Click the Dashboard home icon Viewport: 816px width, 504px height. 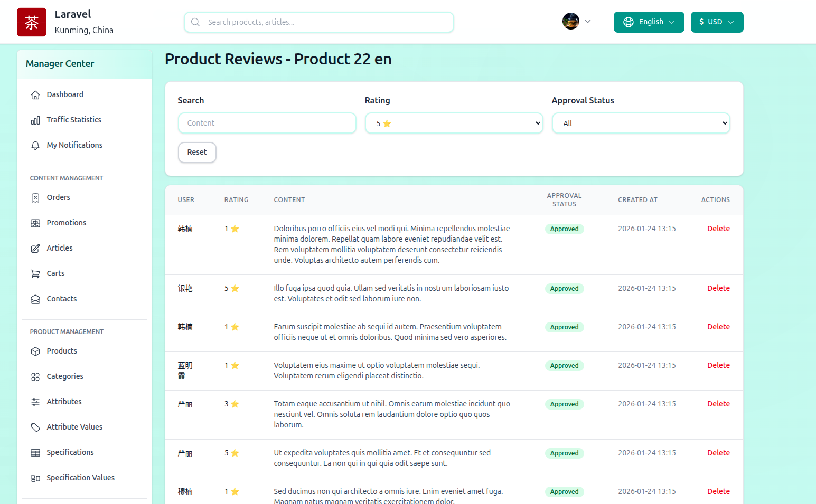[35, 95]
